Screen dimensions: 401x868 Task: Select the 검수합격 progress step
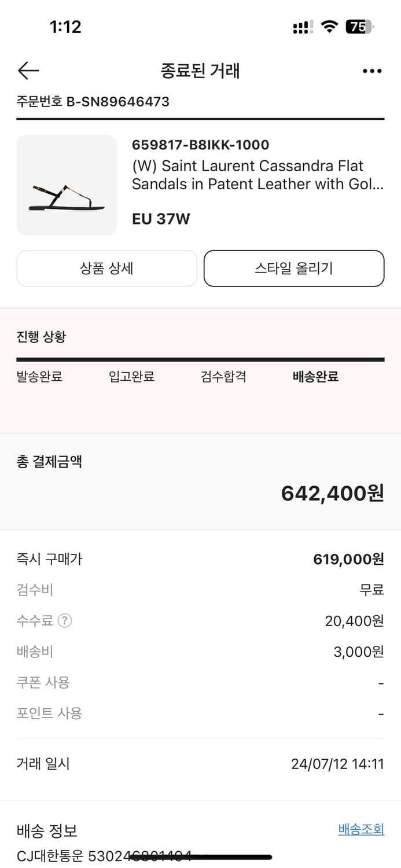pyautogui.click(x=223, y=377)
